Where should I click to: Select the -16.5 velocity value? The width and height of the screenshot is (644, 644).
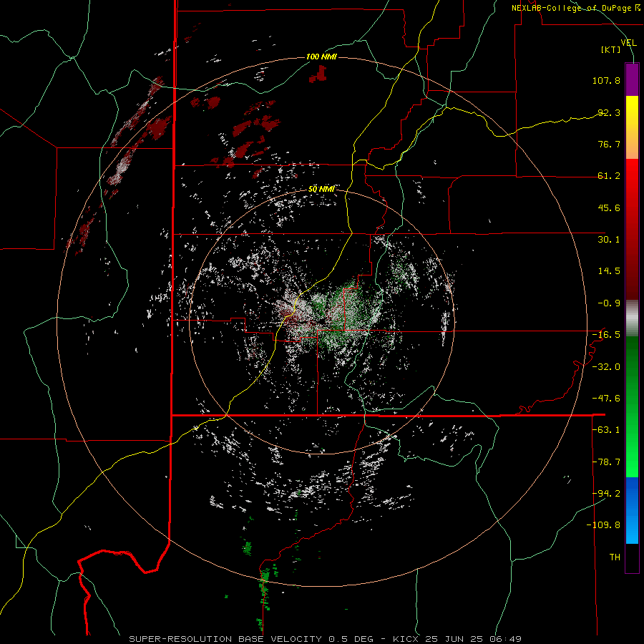coord(606,335)
